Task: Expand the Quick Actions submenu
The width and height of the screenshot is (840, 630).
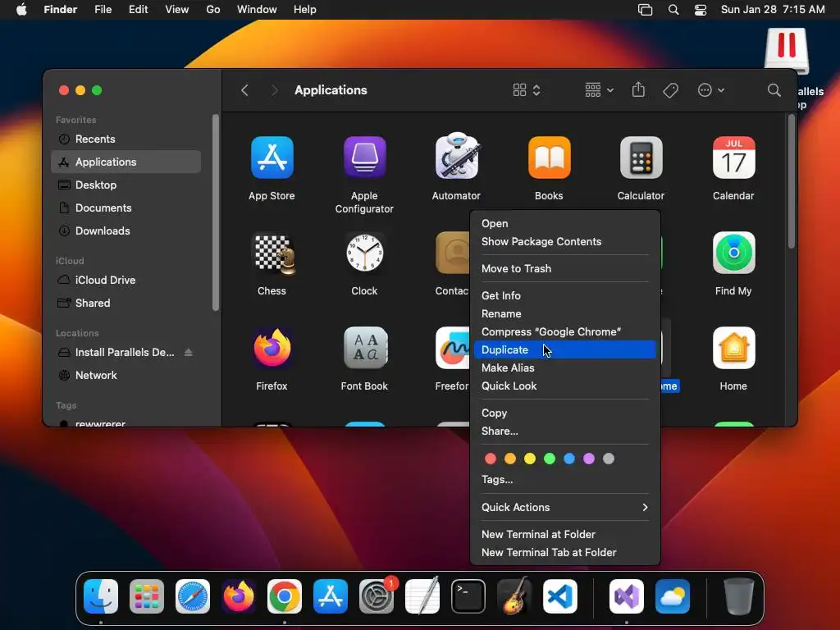Action: 564,507
